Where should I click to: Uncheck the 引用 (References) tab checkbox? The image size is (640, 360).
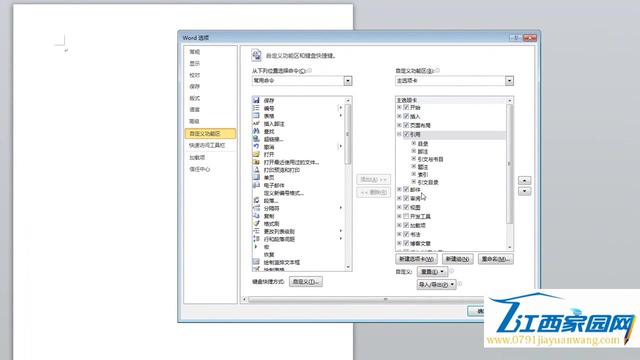coord(406,134)
